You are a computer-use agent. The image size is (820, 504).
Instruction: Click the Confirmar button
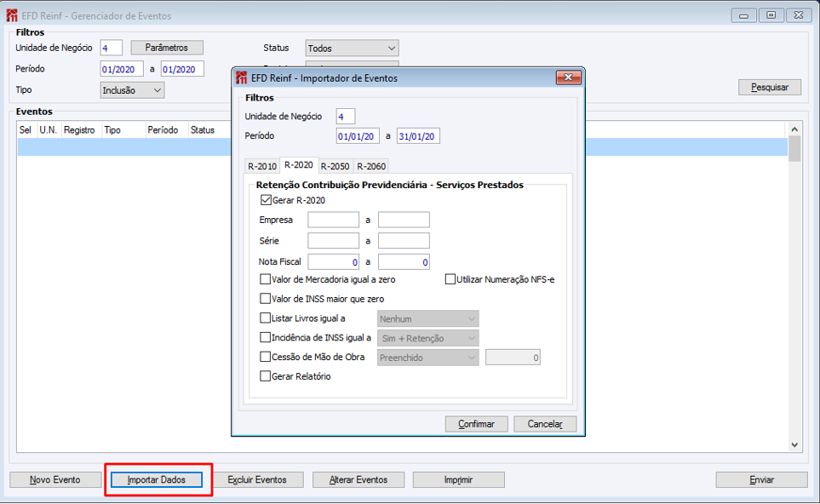tap(476, 424)
